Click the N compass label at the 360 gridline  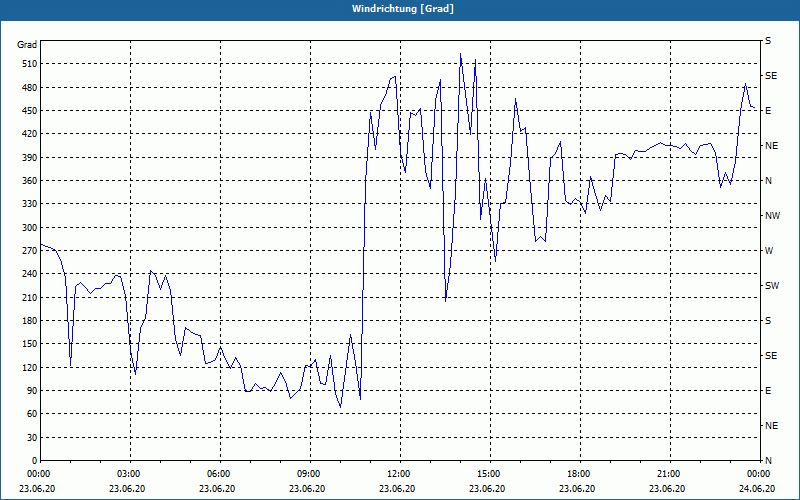(768, 181)
